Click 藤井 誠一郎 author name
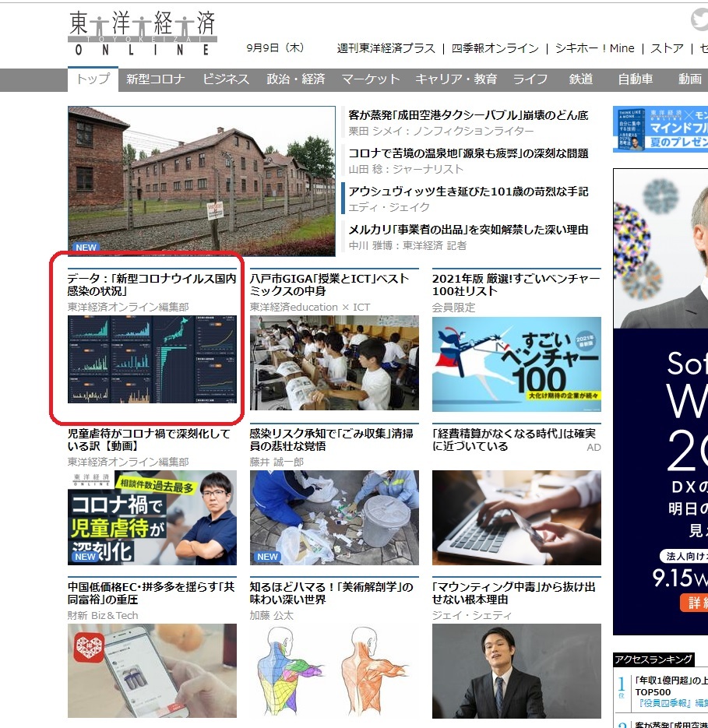 277,462
